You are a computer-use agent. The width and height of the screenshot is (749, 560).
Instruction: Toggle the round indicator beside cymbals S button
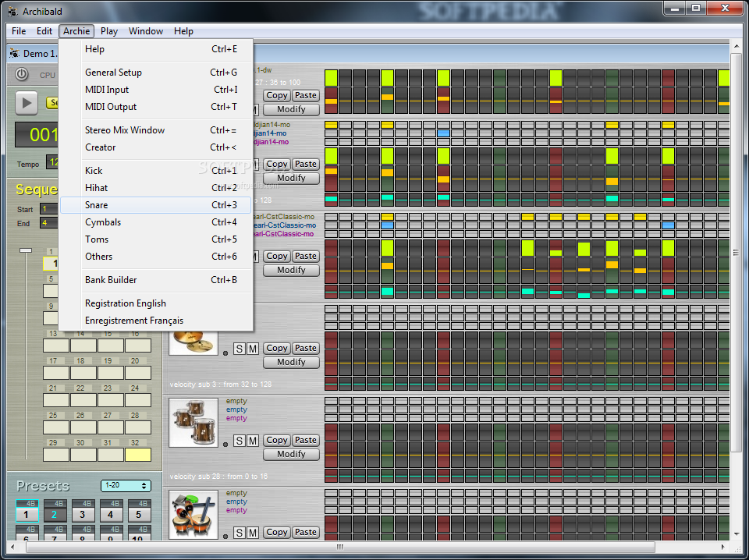(x=225, y=353)
